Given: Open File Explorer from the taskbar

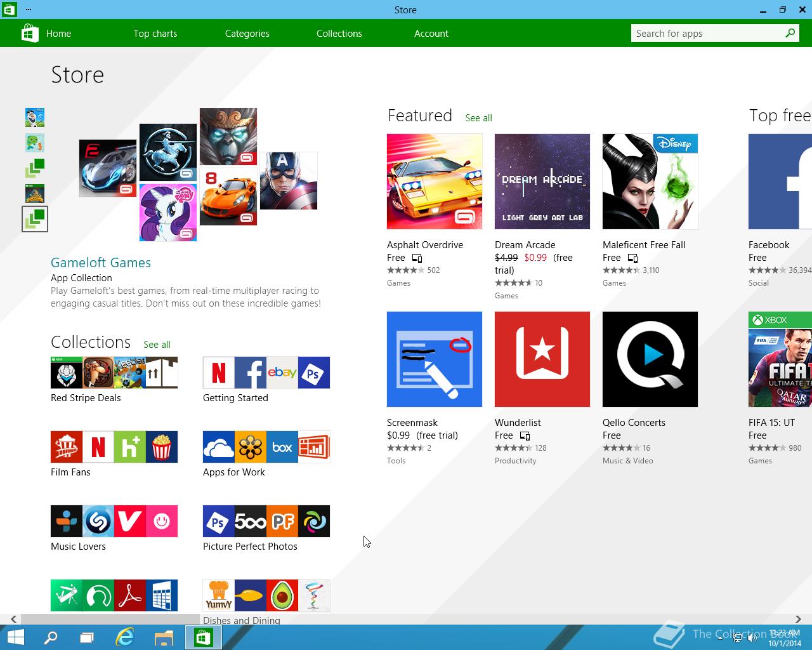Looking at the screenshot, I should pos(164,637).
